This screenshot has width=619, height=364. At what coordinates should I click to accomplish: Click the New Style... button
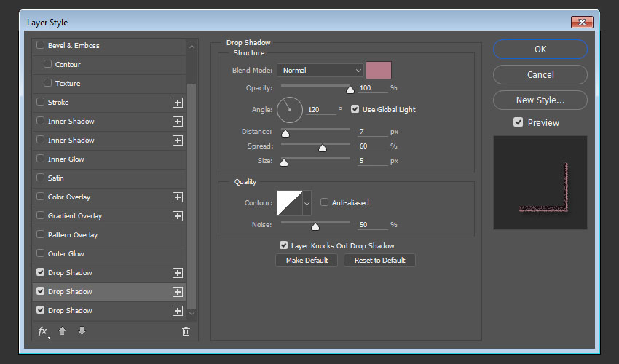click(540, 100)
